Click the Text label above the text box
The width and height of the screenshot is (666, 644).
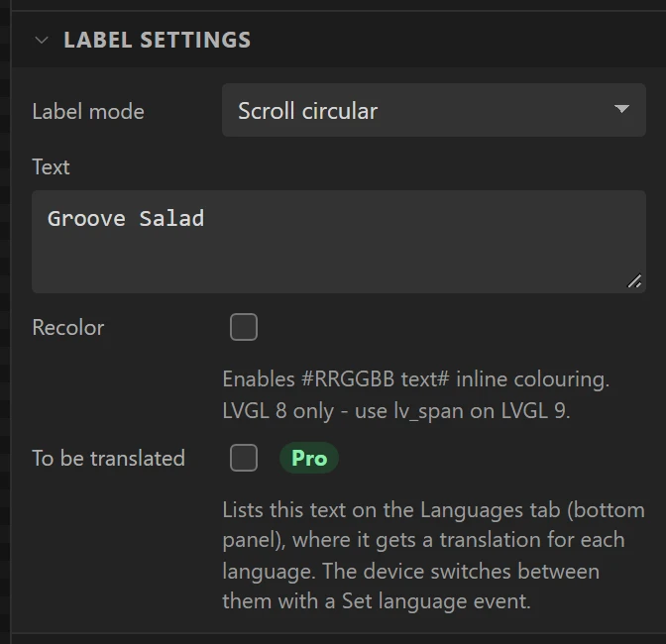(x=51, y=166)
